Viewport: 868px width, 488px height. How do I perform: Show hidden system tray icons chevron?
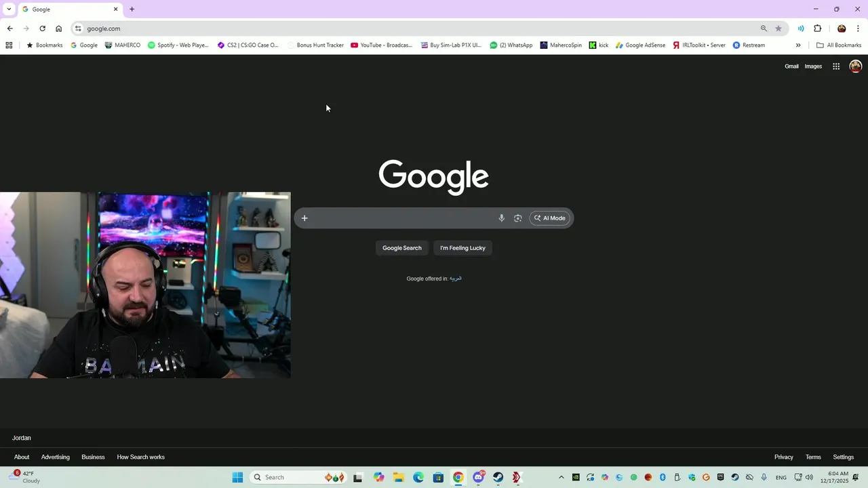(561, 477)
